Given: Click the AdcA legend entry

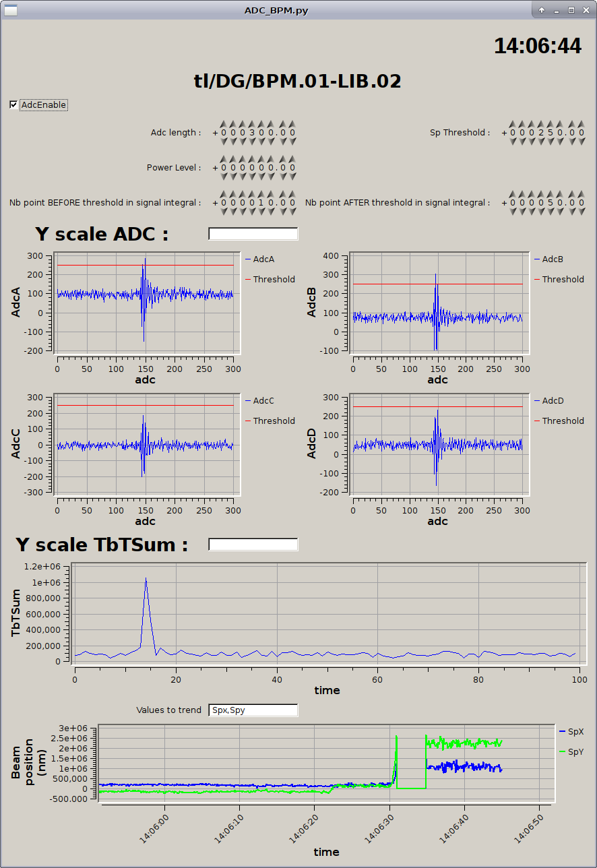Looking at the screenshot, I should coord(263,259).
